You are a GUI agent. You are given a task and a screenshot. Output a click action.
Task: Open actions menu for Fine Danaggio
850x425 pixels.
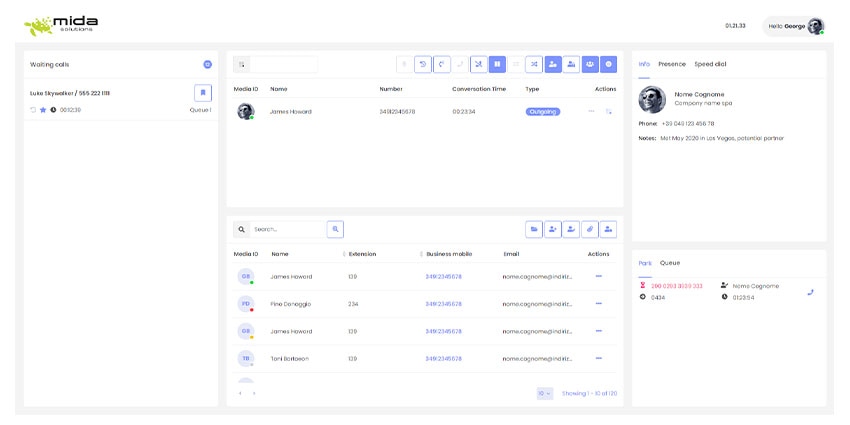[x=598, y=304]
